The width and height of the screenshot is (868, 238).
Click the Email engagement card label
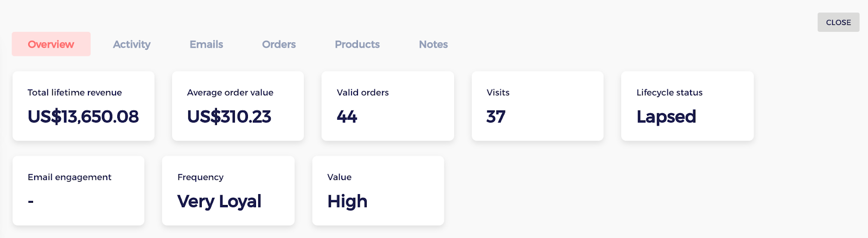(x=69, y=177)
